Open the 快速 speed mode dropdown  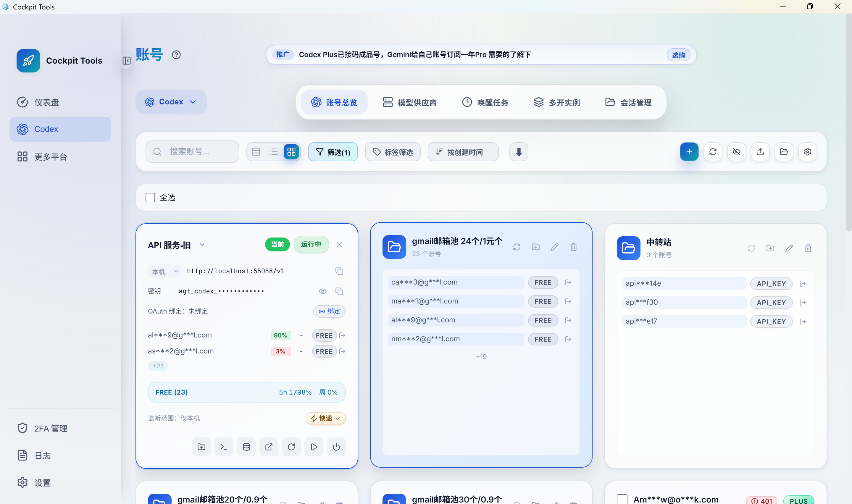[x=325, y=419]
